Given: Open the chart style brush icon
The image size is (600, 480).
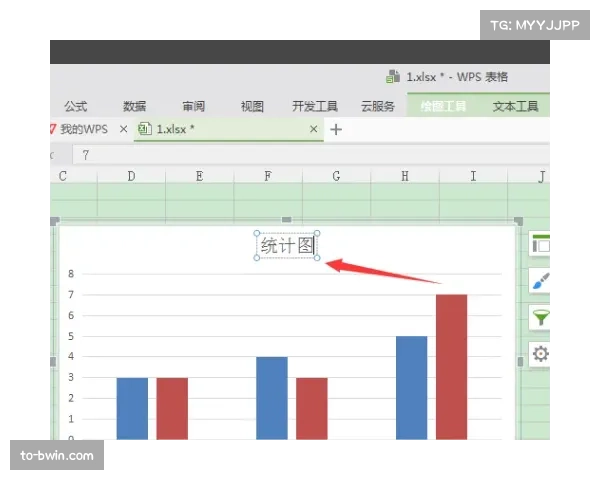Looking at the screenshot, I should coord(541,281).
